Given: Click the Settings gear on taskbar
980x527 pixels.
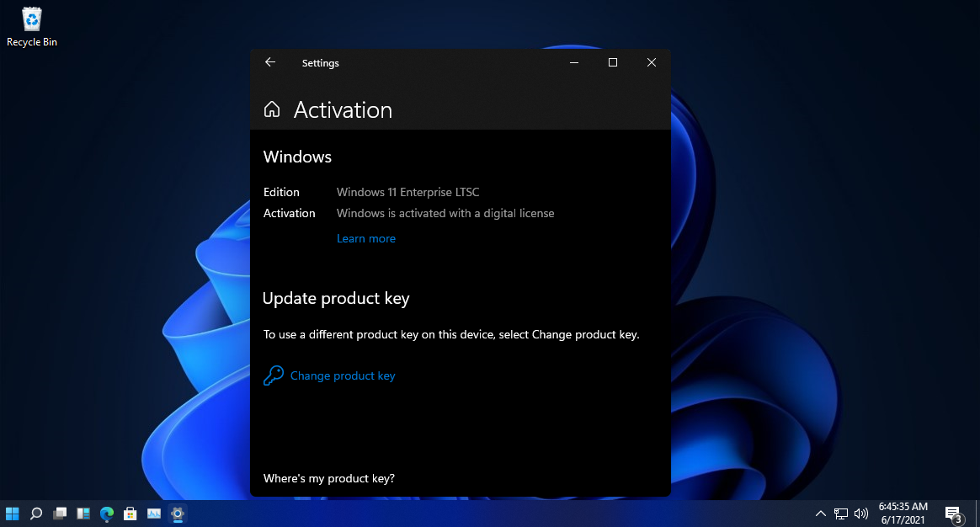Looking at the screenshot, I should [x=178, y=514].
